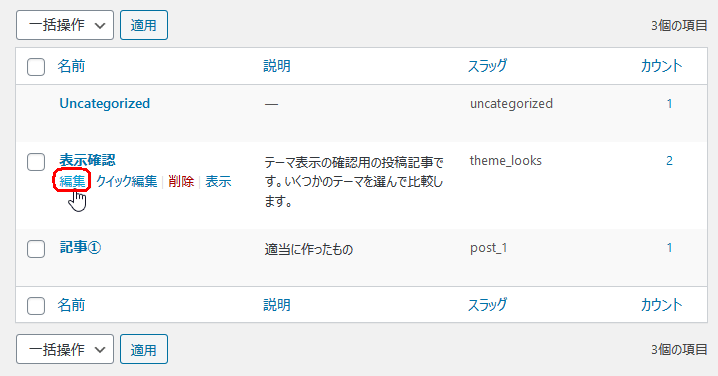718x376 pixels.
Task: Click the 編集 edit link under 表示確認
Action: coord(72,181)
